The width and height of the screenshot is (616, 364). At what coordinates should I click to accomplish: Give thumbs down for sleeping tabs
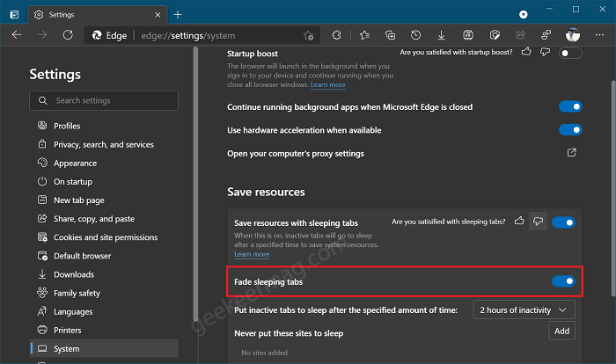point(538,222)
